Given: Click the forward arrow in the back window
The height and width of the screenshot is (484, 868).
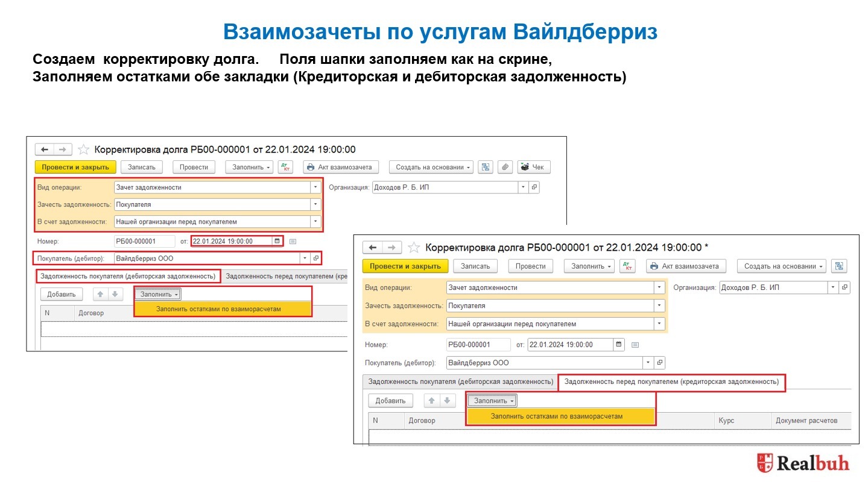Looking at the screenshot, I should [x=63, y=149].
